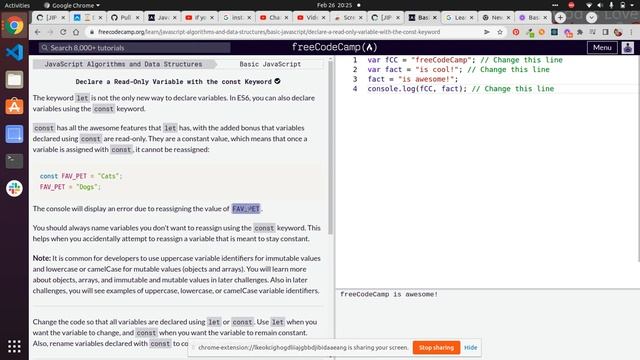This screenshot has height=360, width=640.
Task: Click the highlighted FAV_PET code word
Action: [x=246, y=209]
